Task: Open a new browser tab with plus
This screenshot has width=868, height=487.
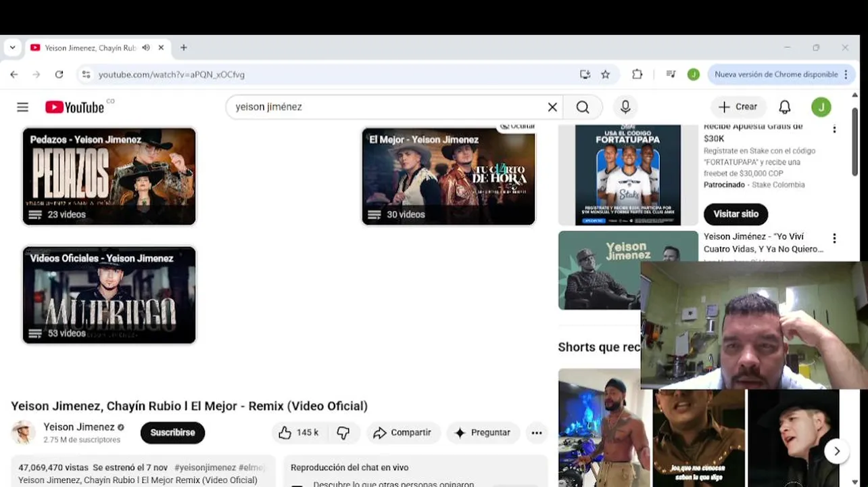Action: pyautogui.click(x=183, y=48)
